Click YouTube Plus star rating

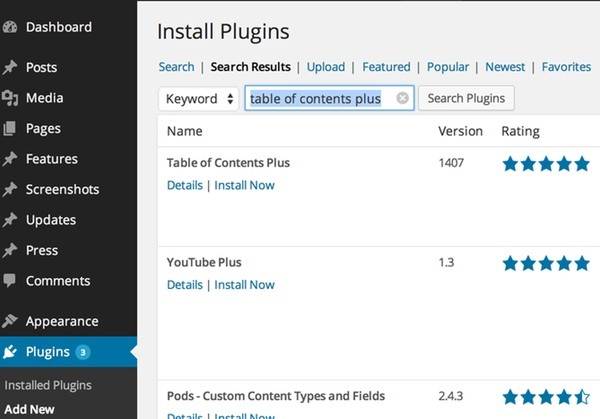(546, 263)
